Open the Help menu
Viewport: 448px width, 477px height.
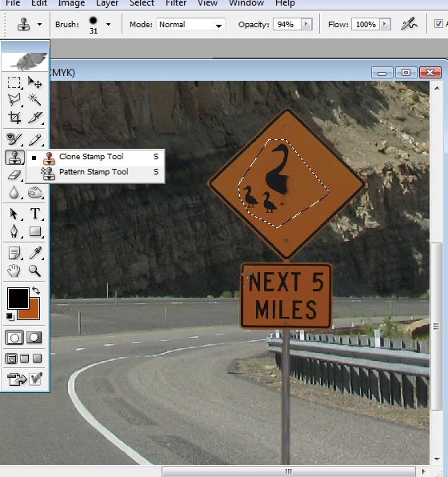point(285,3)
